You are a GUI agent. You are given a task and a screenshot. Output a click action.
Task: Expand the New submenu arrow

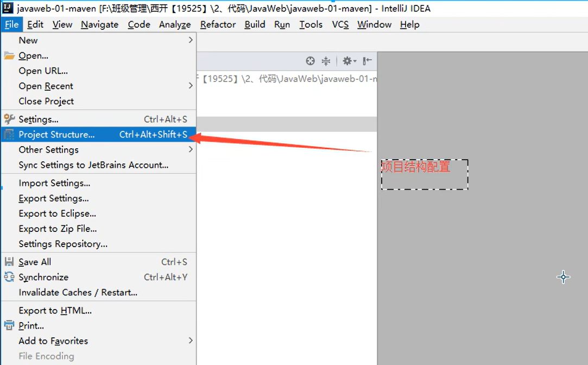tap(191, 40)
